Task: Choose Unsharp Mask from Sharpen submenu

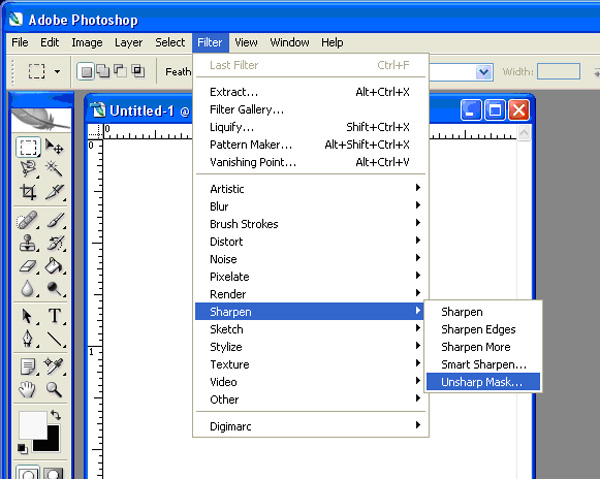Action: (482, 382)
